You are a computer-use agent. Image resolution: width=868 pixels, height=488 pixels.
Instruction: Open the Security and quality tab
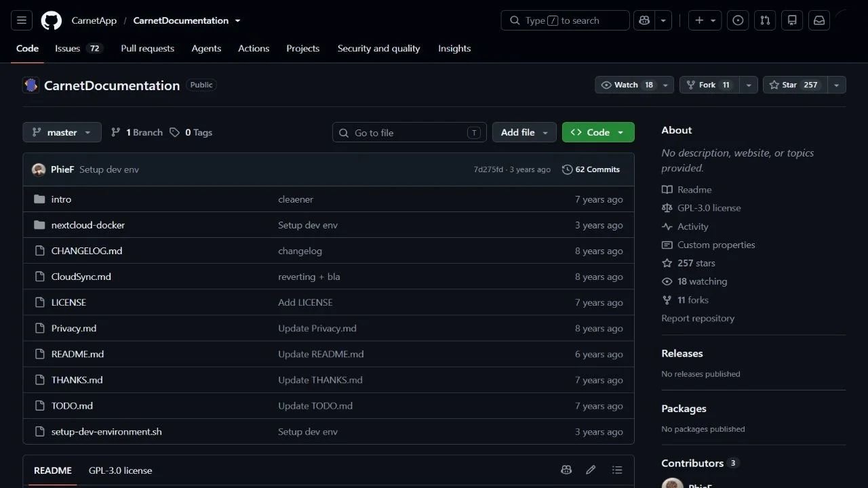click(378, 48)
